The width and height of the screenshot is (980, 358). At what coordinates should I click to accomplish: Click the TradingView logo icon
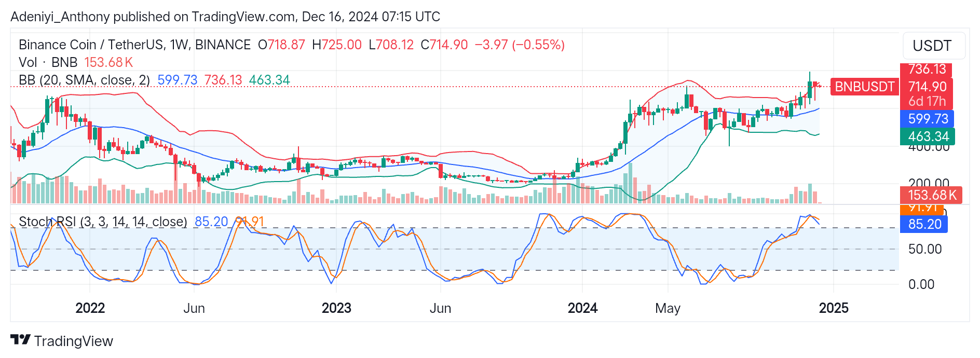(20, 340)
